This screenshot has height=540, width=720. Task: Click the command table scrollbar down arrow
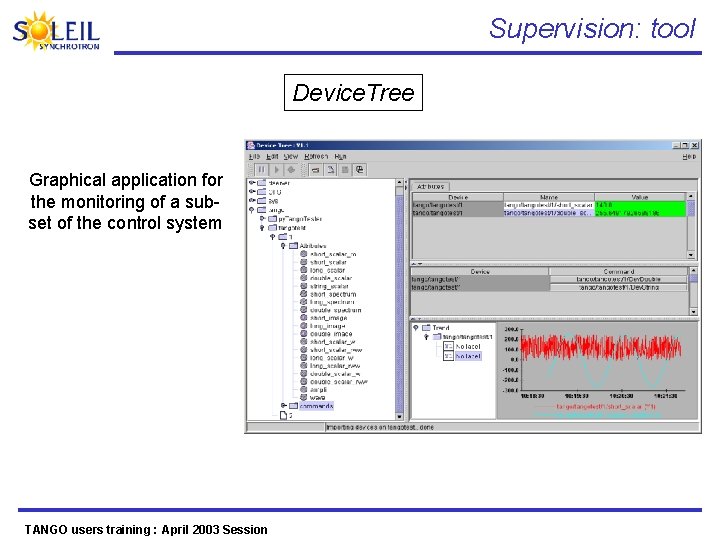pos(693,311)
